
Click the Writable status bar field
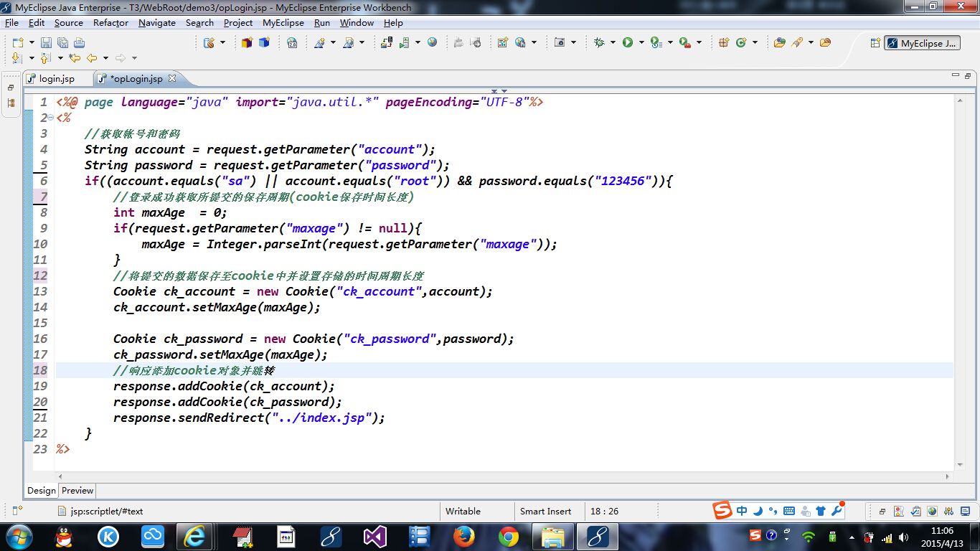pos(476,512)
